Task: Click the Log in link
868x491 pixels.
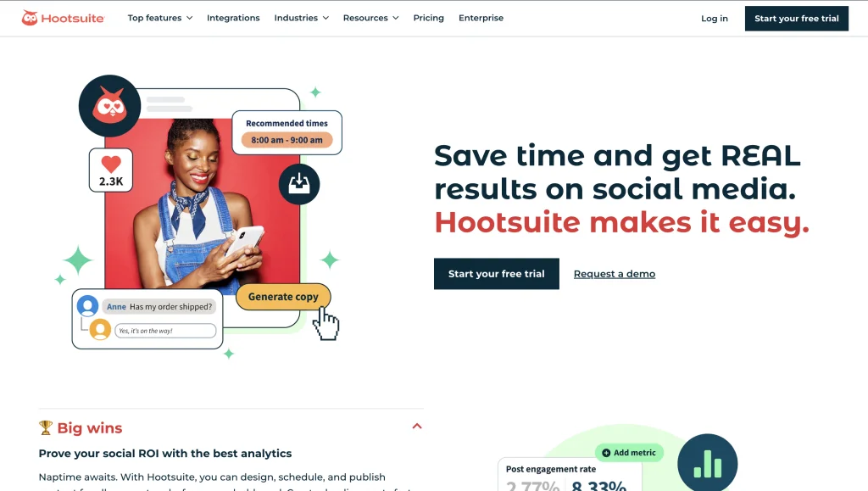Action: (714, 19)
